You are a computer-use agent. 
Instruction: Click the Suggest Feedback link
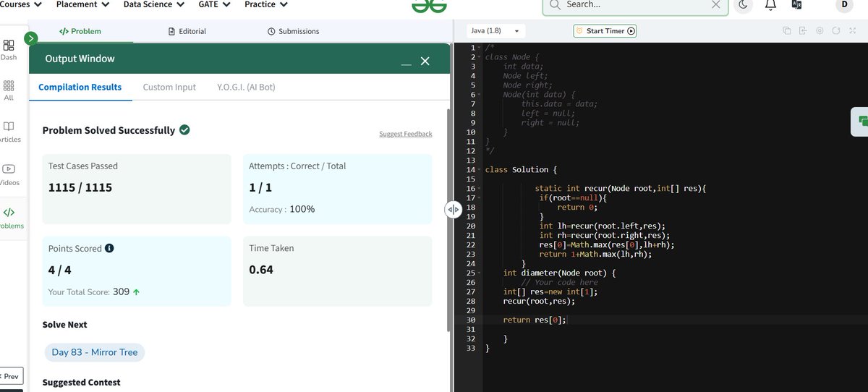(405, 134)
